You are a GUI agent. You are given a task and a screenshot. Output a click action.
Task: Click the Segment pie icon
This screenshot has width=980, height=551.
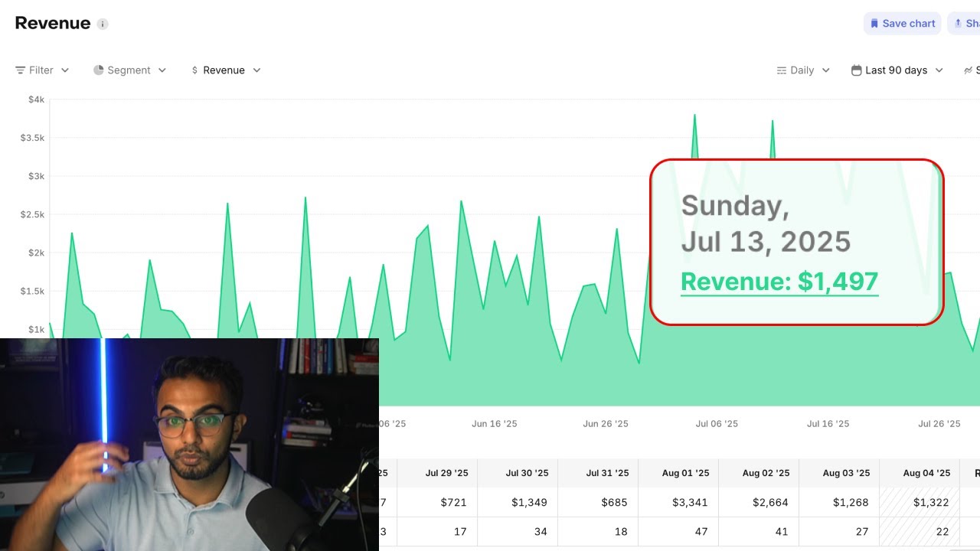[x=99, y=70]
